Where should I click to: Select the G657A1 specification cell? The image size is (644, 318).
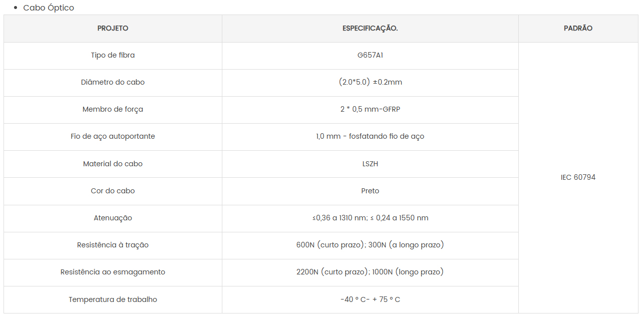point(370,56)
